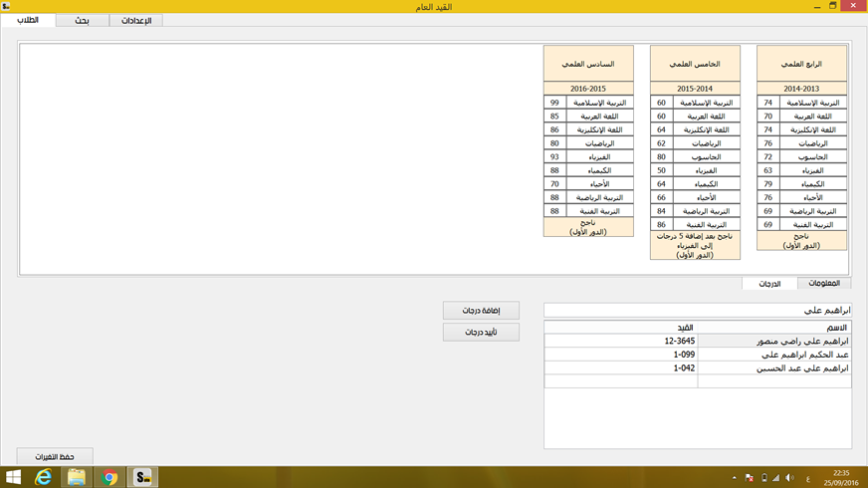Go to the الإعدادات tab

click(x=135, y=20)
